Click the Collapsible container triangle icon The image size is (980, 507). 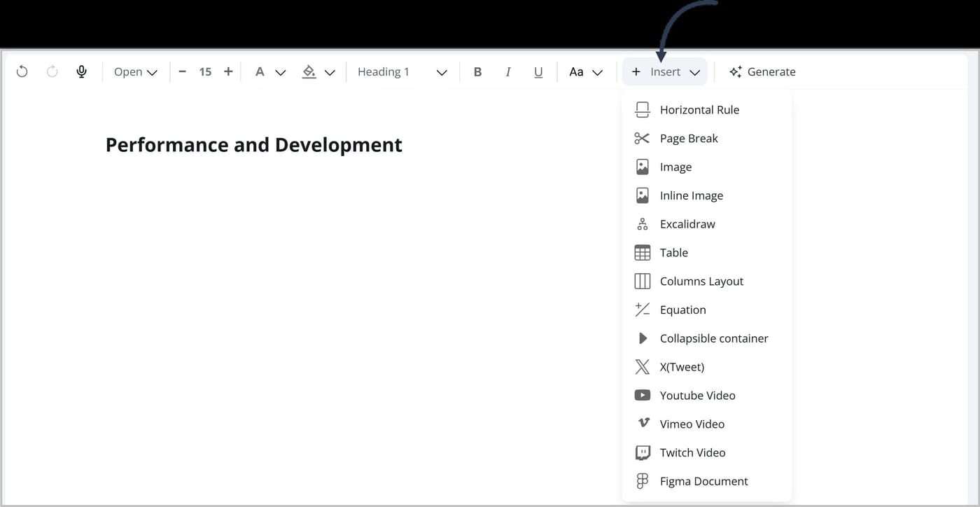pyautogui.click(x=643, y=338)
